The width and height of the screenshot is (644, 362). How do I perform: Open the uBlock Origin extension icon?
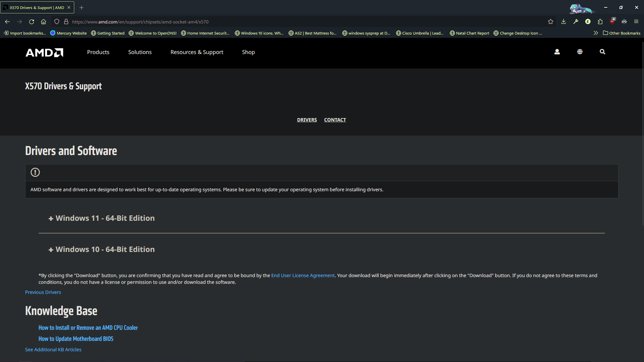click(x=612, y=21)
